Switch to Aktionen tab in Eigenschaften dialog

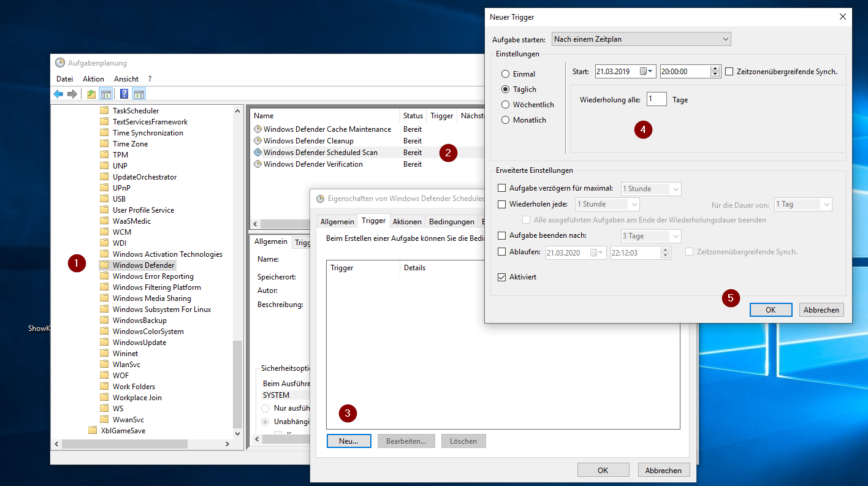point(407,221)
